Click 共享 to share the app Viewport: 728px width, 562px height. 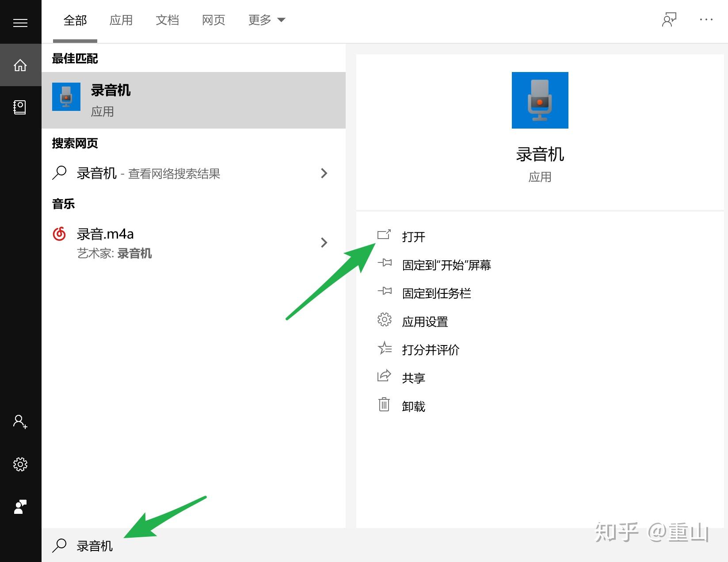(x=414, y=378)
